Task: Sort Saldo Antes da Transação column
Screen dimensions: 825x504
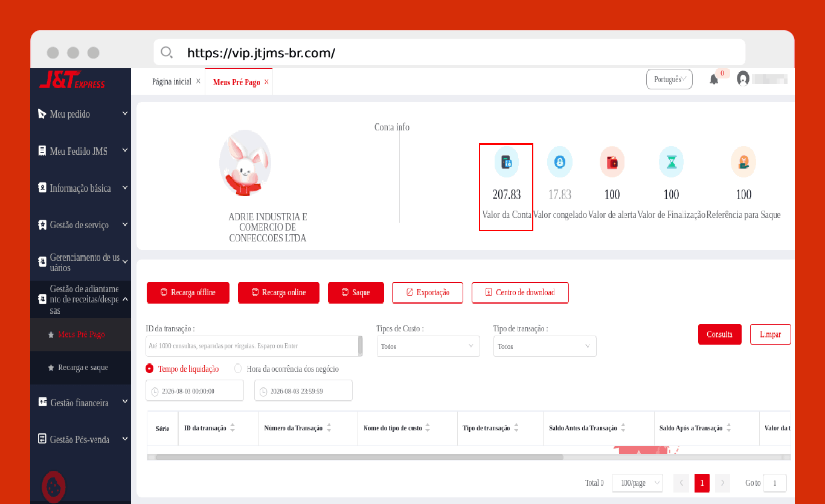Action: [623, 428]
